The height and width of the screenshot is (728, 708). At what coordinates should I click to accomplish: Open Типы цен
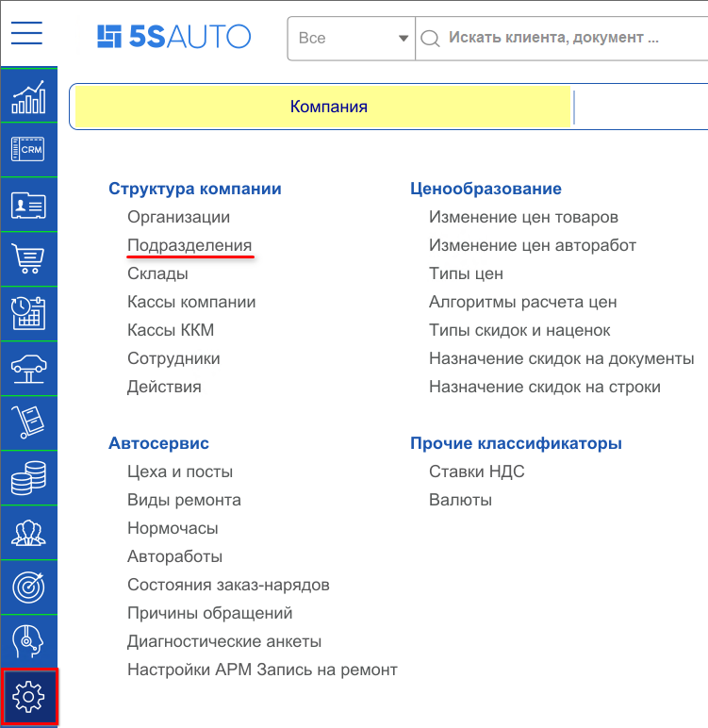[466, 273]
